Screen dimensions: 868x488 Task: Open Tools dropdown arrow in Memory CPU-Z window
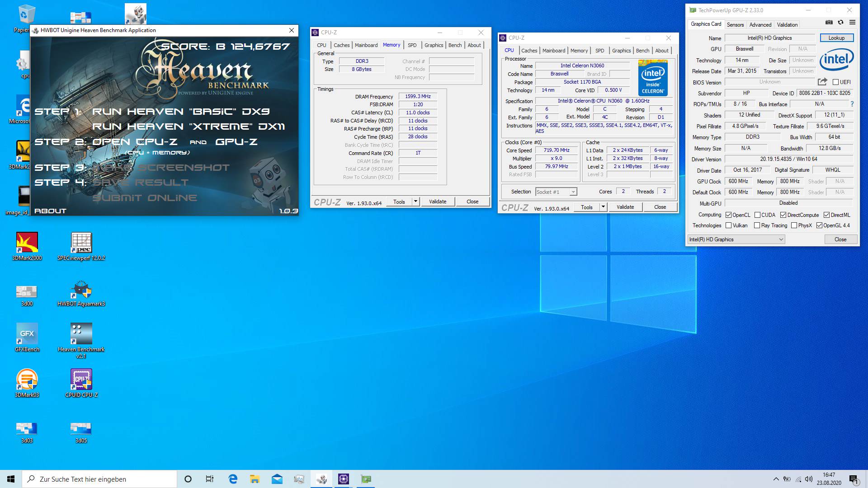pos(415,202)
